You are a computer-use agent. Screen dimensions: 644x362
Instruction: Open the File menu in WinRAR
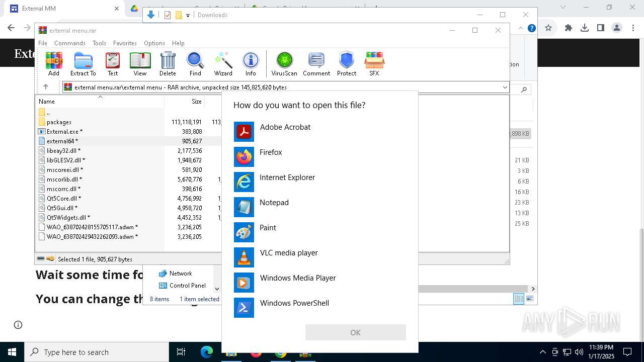click(43, 43)
